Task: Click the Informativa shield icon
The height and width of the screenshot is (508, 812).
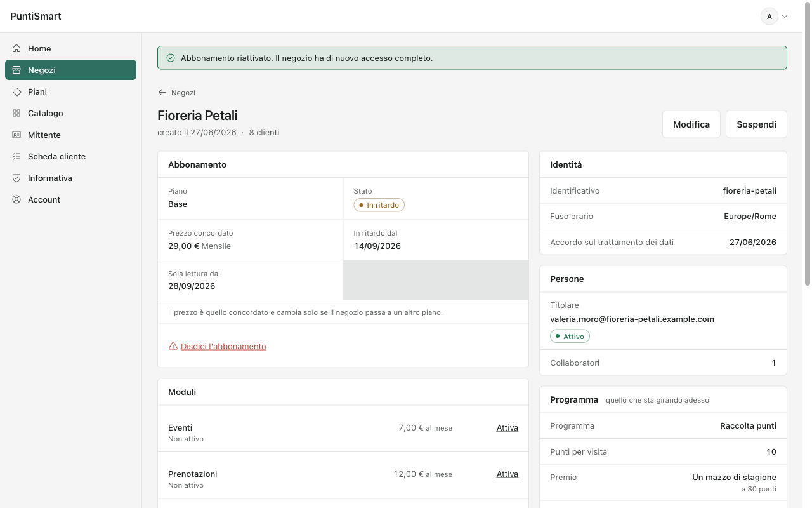Action: 16,178
